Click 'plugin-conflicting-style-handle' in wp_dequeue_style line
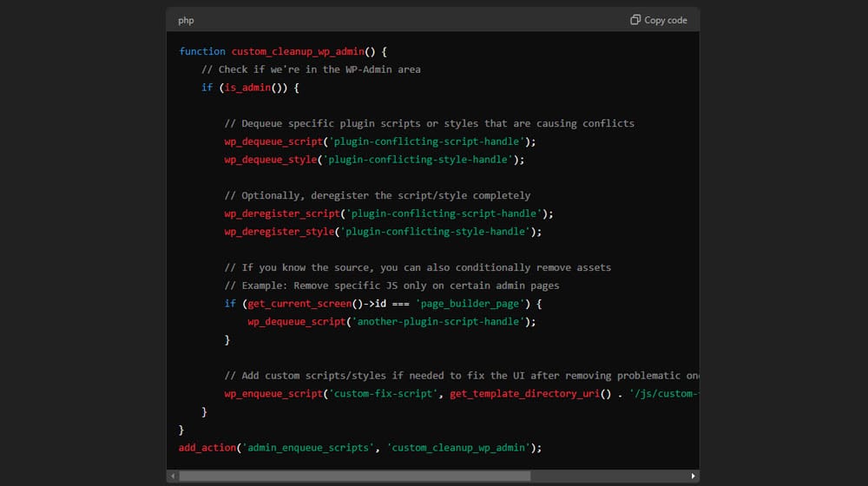The width and height of the screenshot is (868, 486). point(418,160)
